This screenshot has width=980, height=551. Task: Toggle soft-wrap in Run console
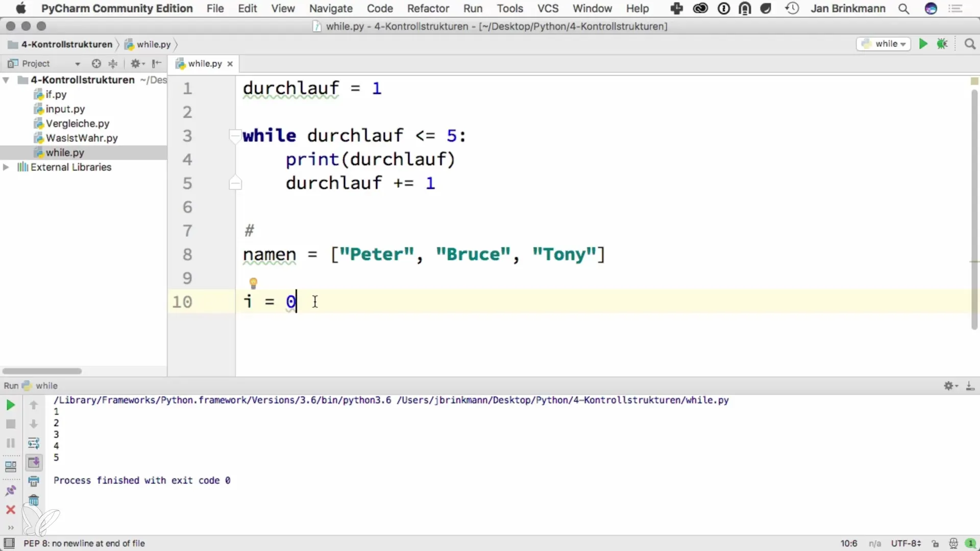click(x=34, y=443)
